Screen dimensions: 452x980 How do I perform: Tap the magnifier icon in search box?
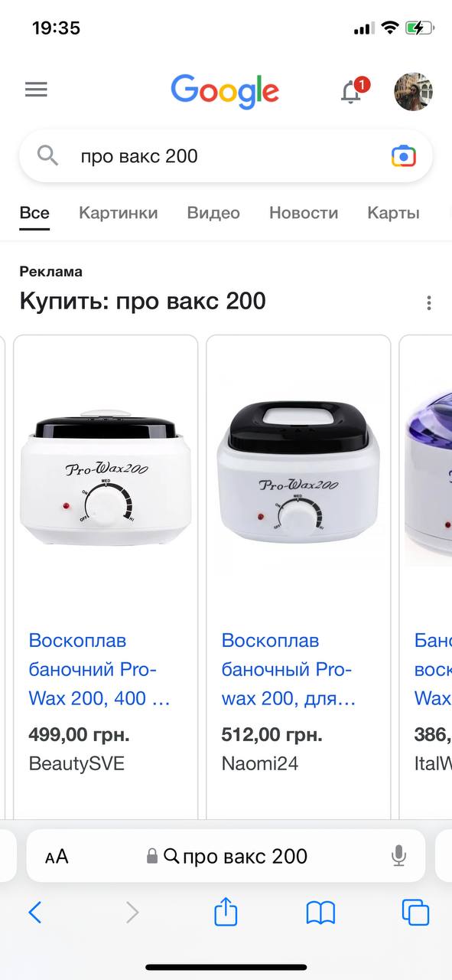coord(48,156)
